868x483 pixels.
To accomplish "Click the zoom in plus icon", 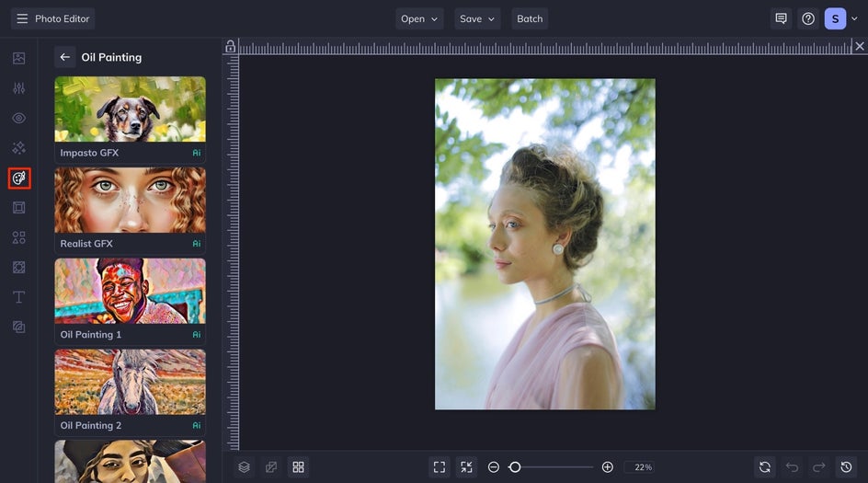I will point(607,467).
